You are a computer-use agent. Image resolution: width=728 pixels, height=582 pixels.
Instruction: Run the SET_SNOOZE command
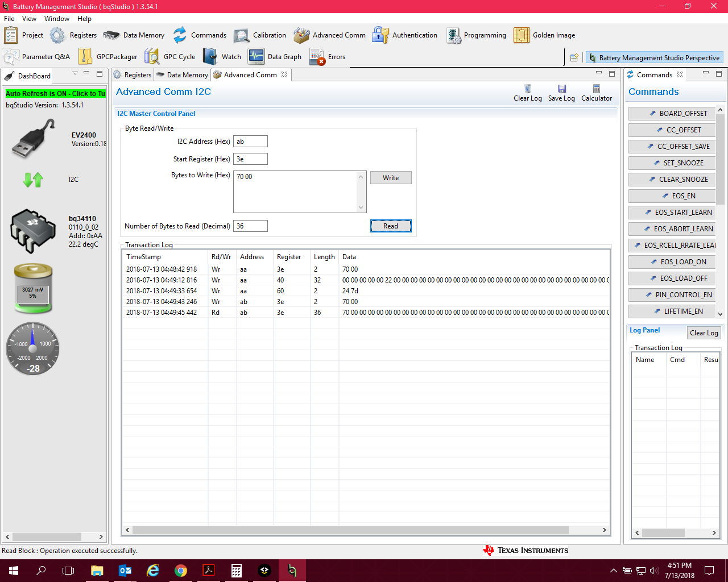click(x=671, y=163)
